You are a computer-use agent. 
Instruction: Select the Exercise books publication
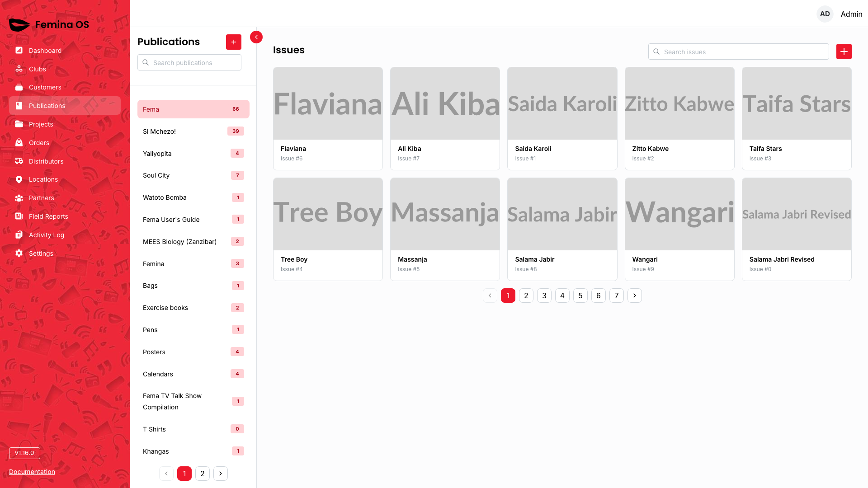[x=193, y=308]
